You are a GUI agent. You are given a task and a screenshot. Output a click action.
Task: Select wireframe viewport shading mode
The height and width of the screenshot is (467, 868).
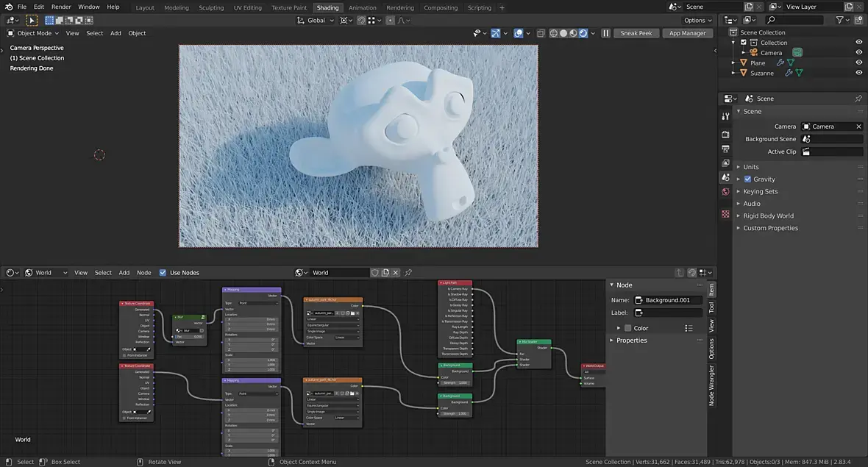(x=552, y=33)
